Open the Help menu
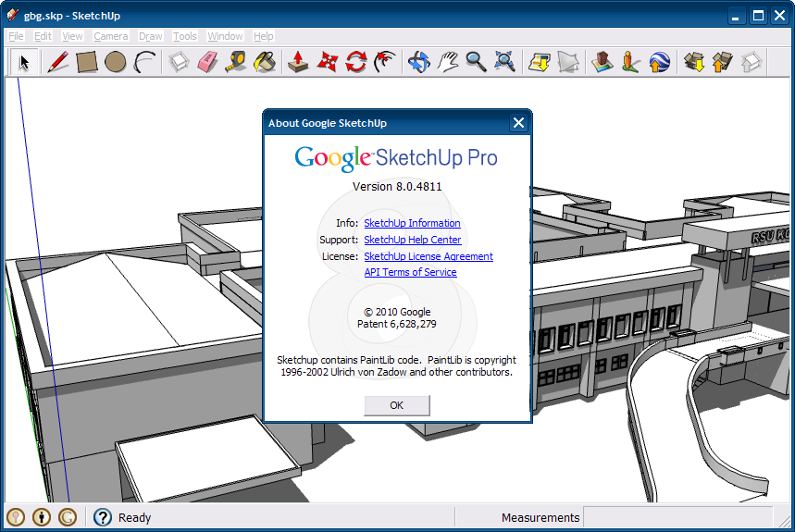Viewport: 795px width, 532px height. tap(263, 36)
